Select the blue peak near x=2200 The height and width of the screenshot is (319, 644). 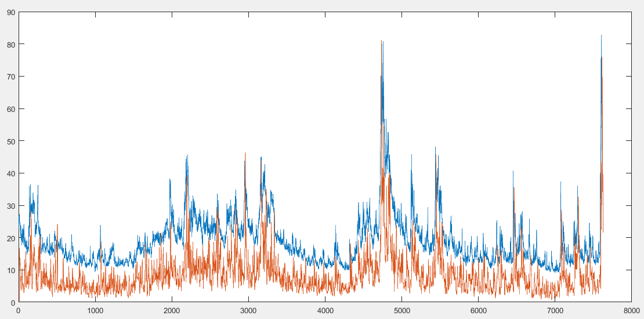[187, 157]
